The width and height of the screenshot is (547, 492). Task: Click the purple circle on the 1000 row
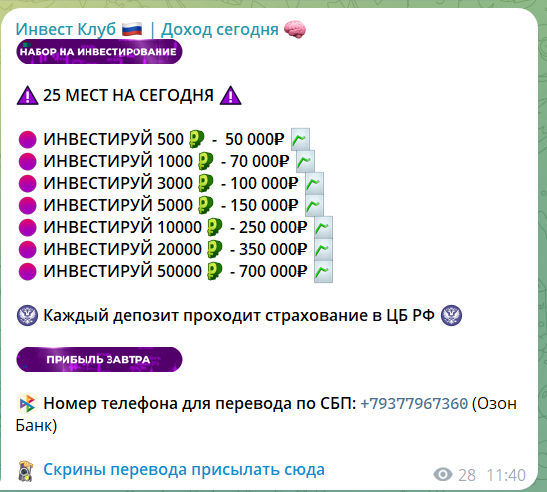click(27, 161)
